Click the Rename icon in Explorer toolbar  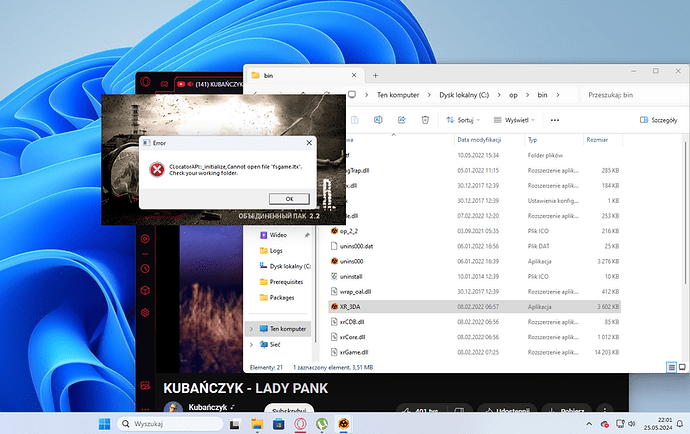(x=376, y=119)
